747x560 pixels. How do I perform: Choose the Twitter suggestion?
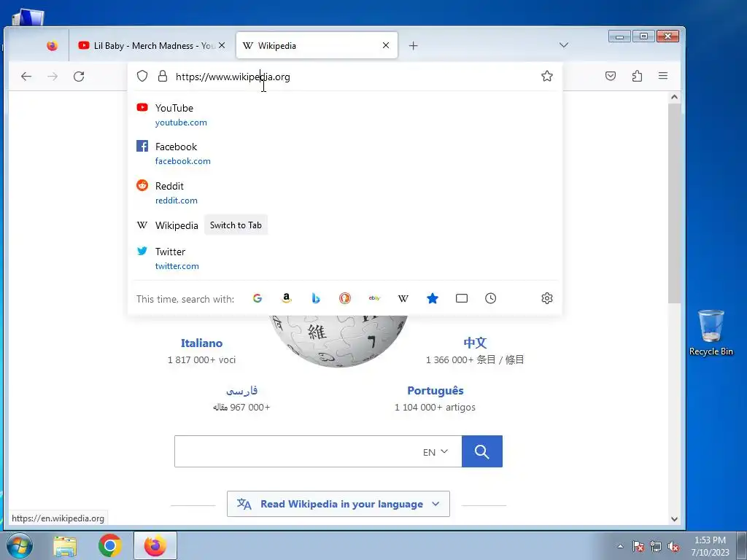(345, 259)
